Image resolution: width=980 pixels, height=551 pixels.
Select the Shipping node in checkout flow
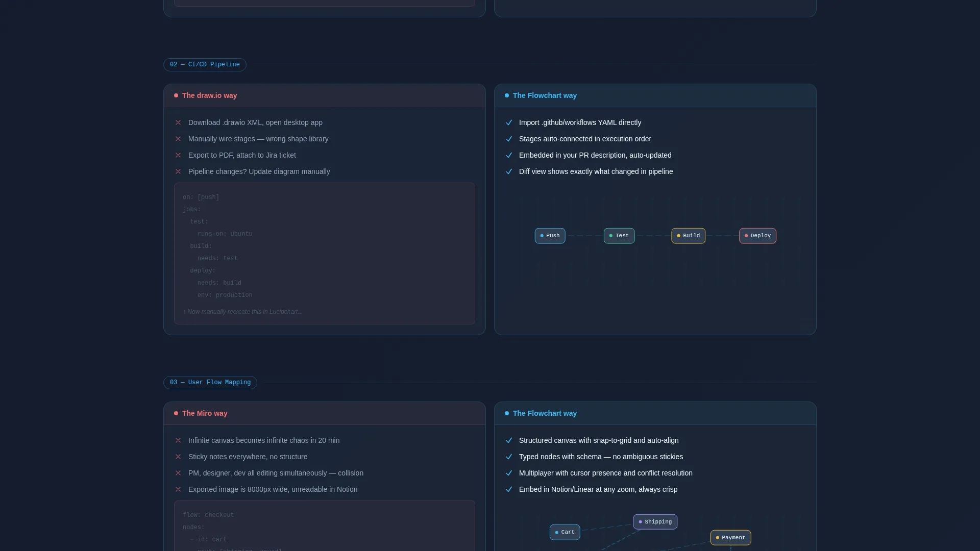click(x=655, y=522)
